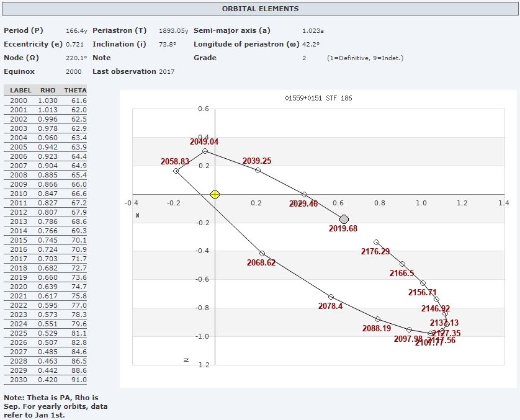Click the ORBITAL ELEMENTS header bar
520x420 pixels.
(x=260, y=9)
